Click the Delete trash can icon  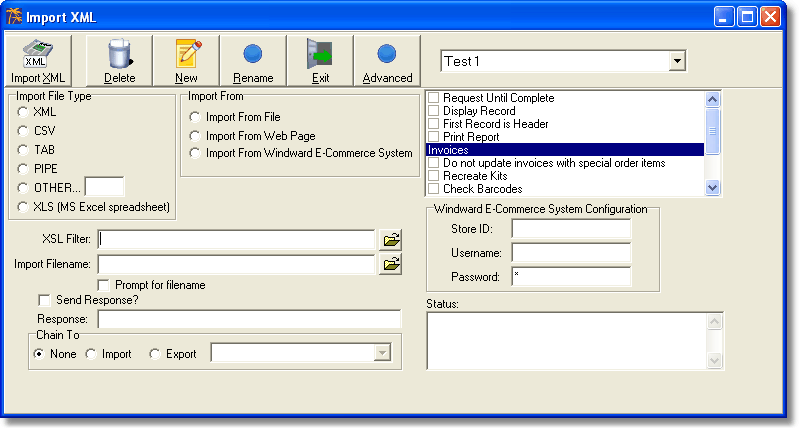(120, 54)
